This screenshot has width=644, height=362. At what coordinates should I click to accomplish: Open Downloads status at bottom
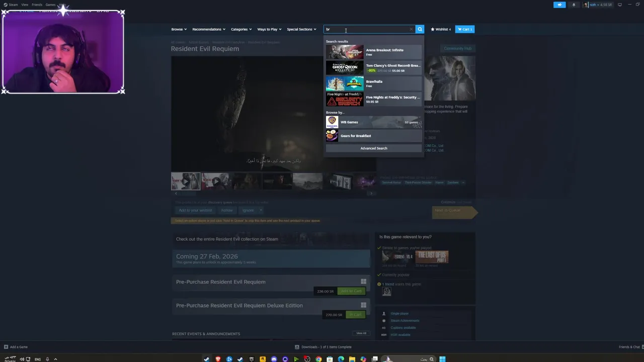click(324, 347)
